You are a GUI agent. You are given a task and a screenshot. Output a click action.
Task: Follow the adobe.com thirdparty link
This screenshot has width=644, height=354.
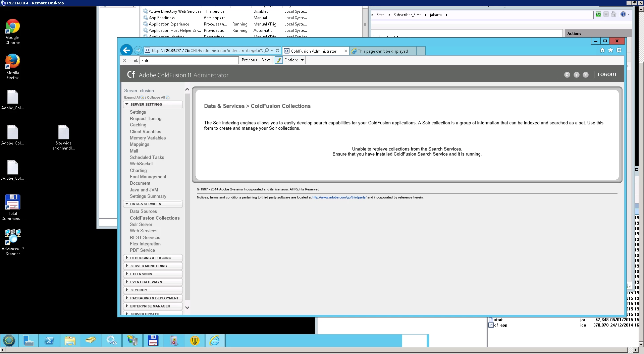(339, 197)
